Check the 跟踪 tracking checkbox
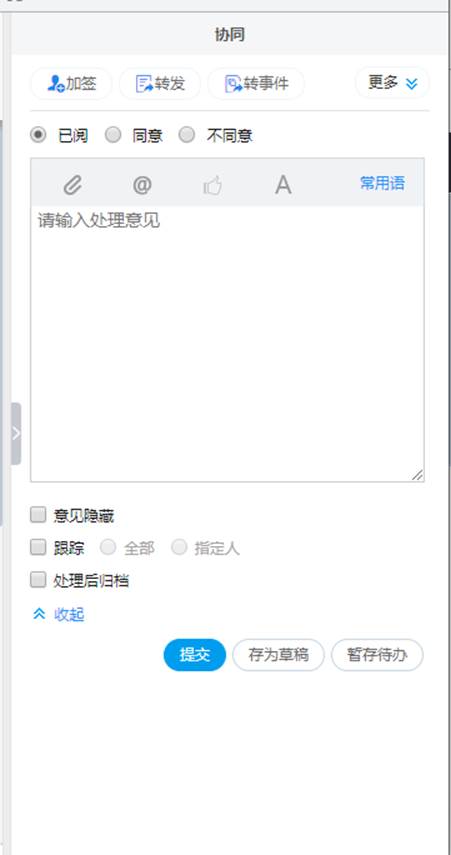The width and height of the screenshot is (451, 855). pos(38,547)
